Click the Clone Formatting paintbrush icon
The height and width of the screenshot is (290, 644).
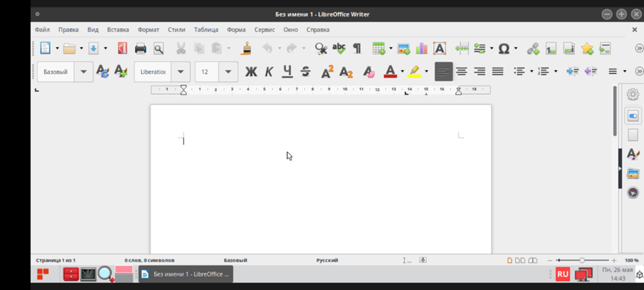tap(246, 49)
